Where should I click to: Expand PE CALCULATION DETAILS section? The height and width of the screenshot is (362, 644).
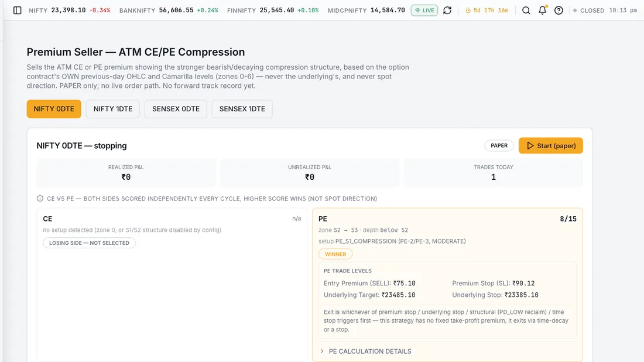coord(365,351)
